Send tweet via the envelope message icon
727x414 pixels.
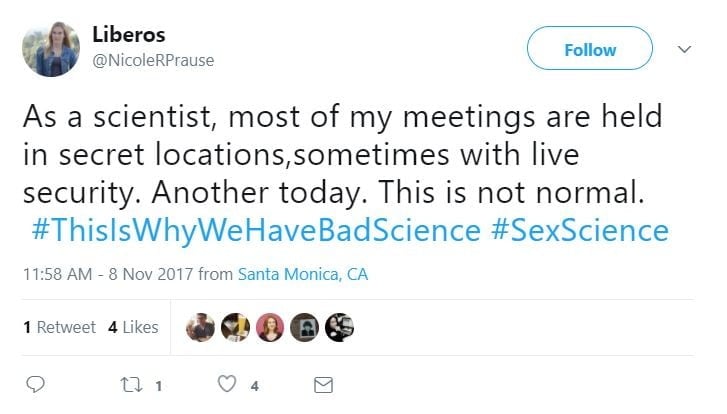323,384
